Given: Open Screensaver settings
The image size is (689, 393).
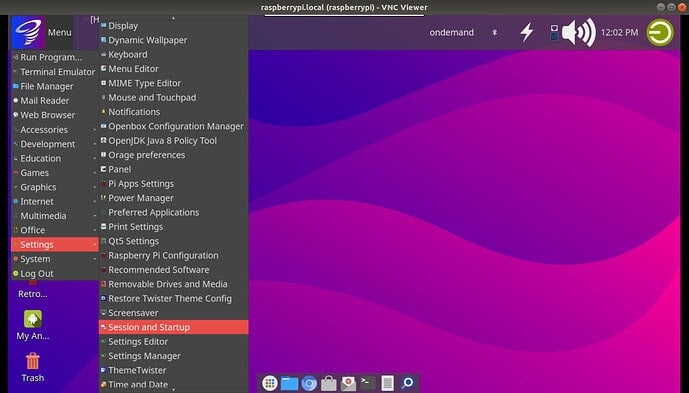Looking at the screenshot, I should [174, 313].
